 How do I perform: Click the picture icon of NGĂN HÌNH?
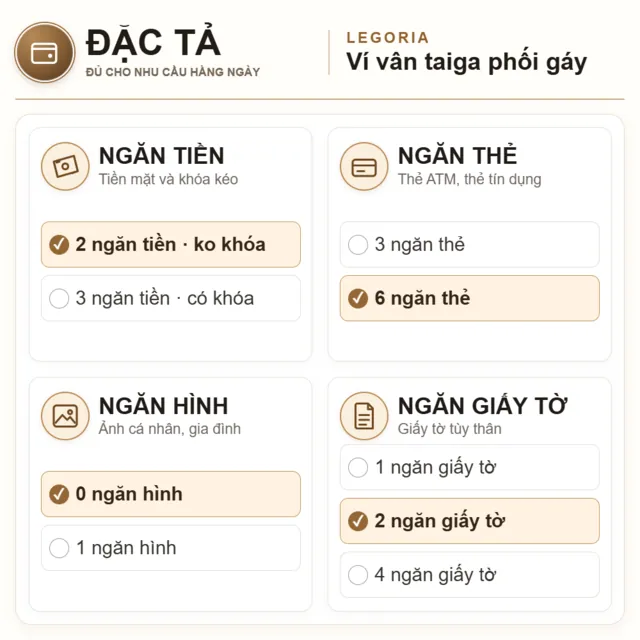(65, 416)
